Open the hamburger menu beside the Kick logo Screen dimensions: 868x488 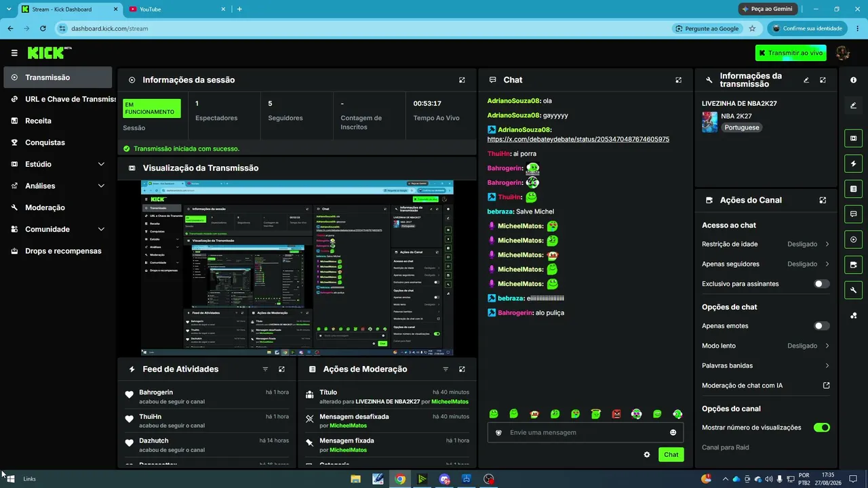point(14,53)
